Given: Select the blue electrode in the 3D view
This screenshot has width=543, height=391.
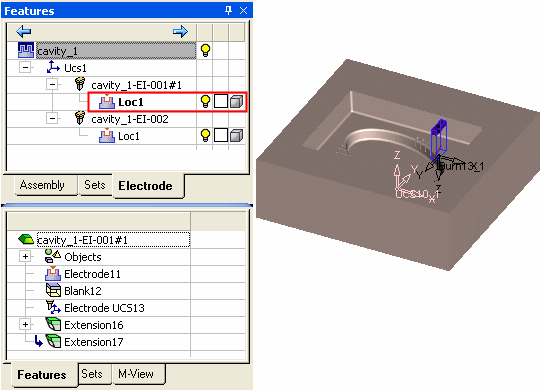Looking at the screenshot, I should pos(439,139).
